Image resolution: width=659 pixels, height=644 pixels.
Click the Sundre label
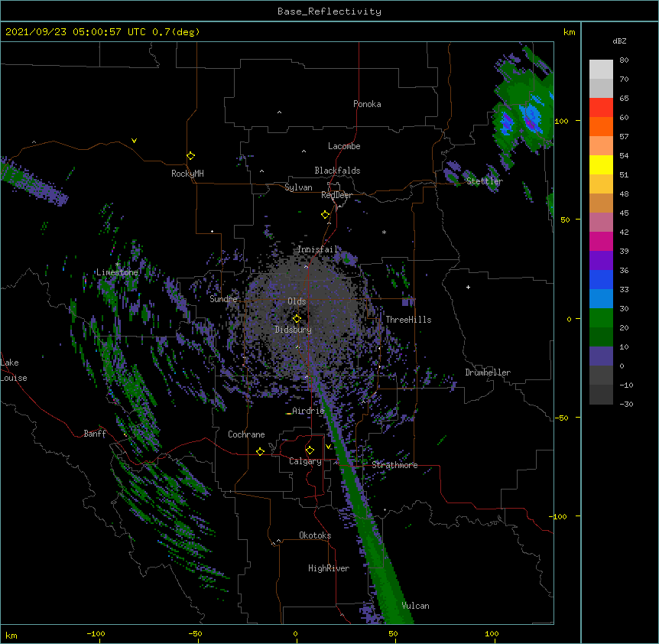[x=223, y=299]
